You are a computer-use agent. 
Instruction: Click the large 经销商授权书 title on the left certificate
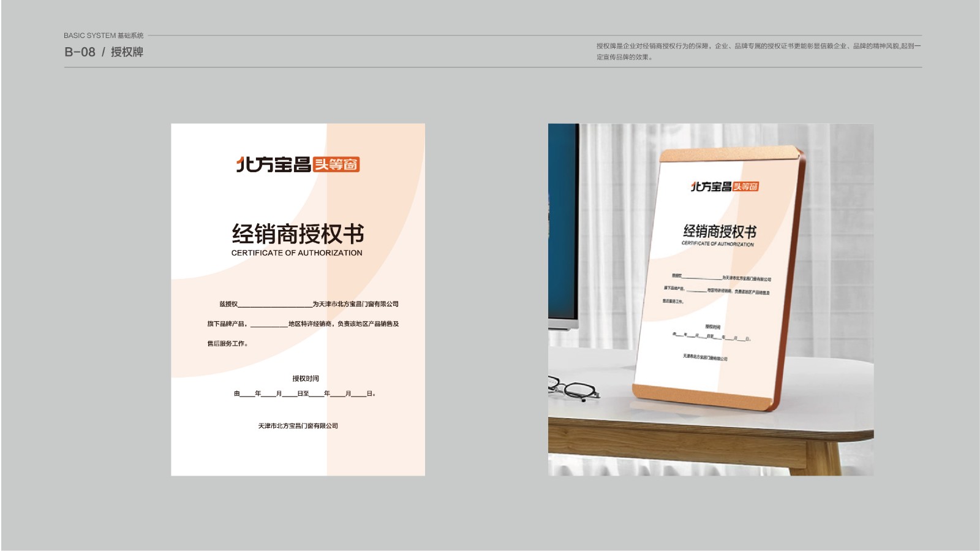pos(298,234)
